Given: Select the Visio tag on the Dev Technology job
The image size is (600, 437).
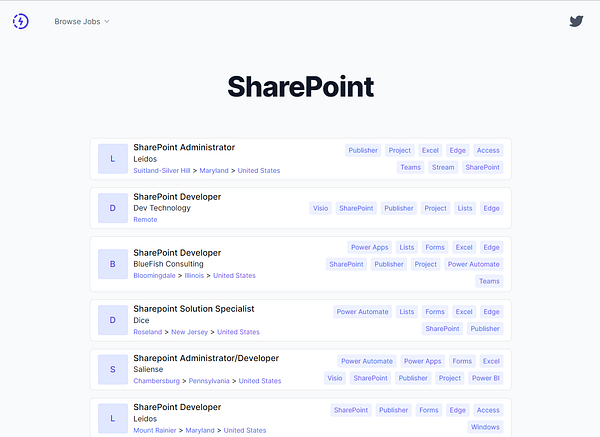Looking at the screenshot, I should [x=321, y=208].
